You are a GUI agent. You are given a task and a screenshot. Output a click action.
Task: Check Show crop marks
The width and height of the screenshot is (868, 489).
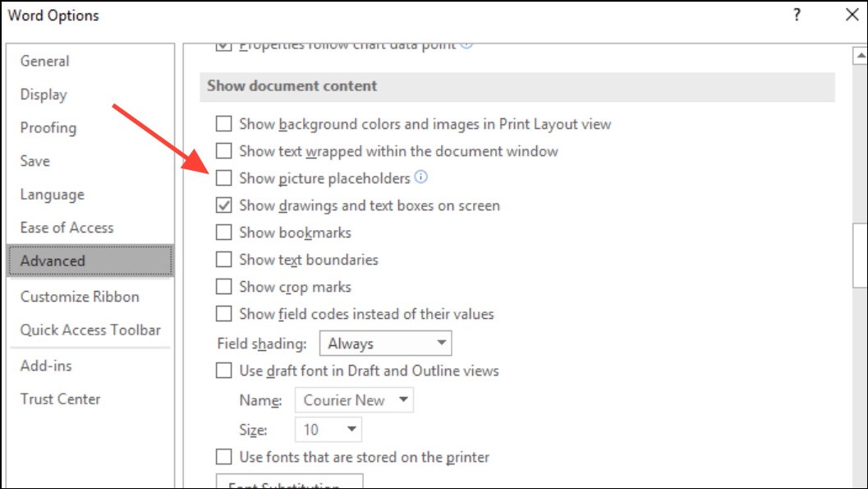coord(223,287)
